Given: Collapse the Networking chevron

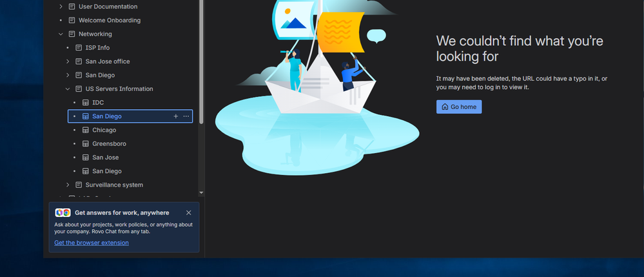Looking at the screenshot, I should pyautogui.click(x=61, y=34).
